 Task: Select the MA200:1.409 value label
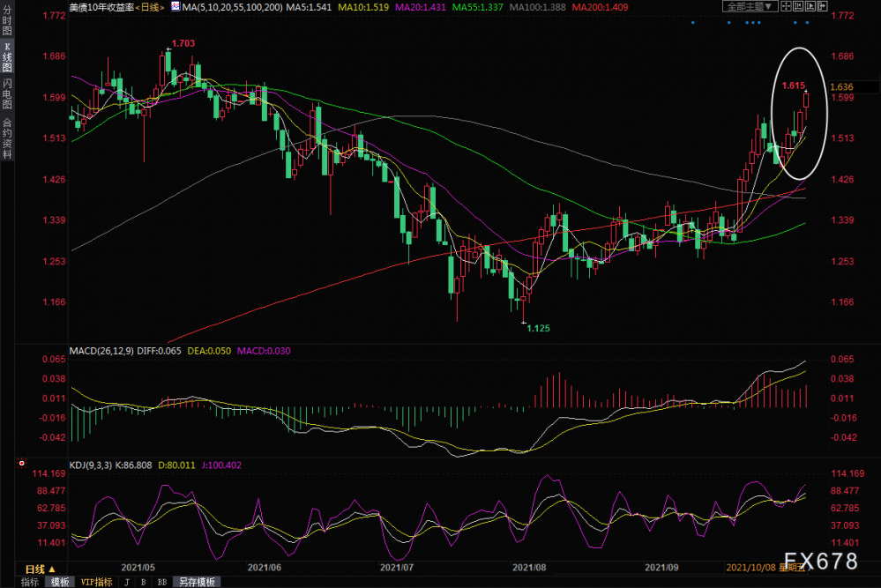[600, 7]
